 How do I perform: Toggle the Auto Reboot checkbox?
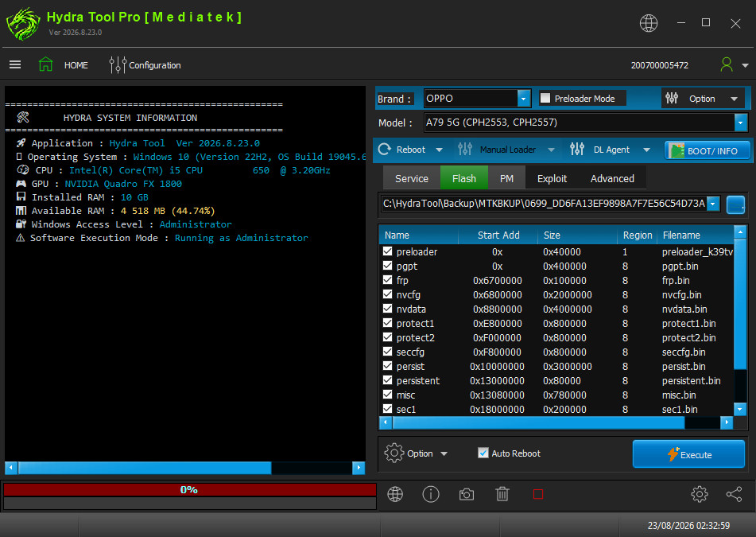(483, 453)
